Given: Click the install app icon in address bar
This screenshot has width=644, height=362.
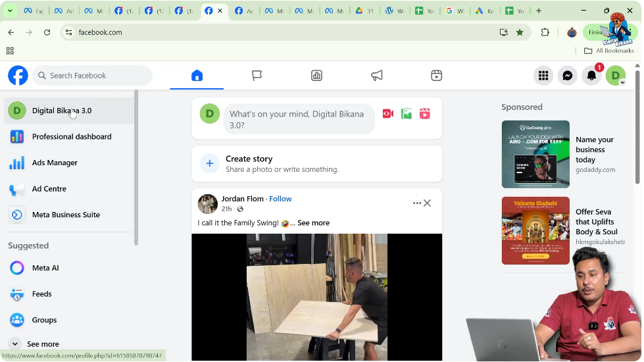Looking at the screenshot, I should click(x=503, y=32).
